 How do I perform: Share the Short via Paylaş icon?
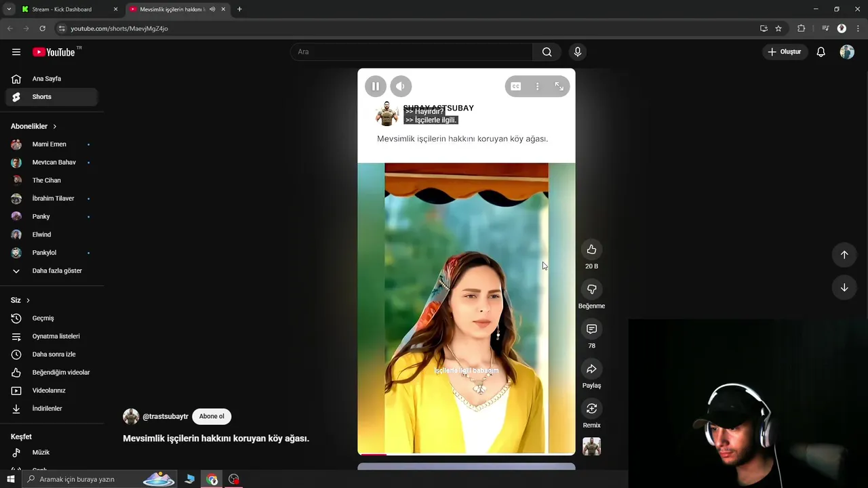pos(591,369)
